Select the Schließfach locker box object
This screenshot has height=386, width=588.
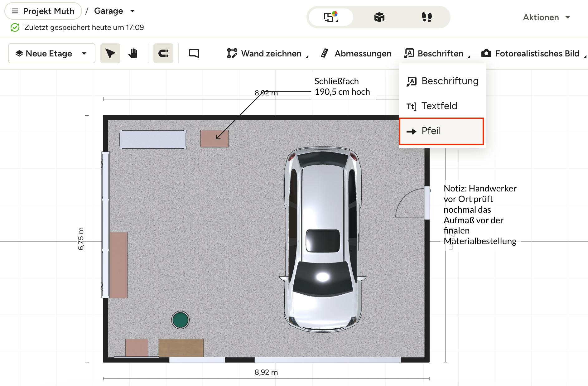click(214, 138)
